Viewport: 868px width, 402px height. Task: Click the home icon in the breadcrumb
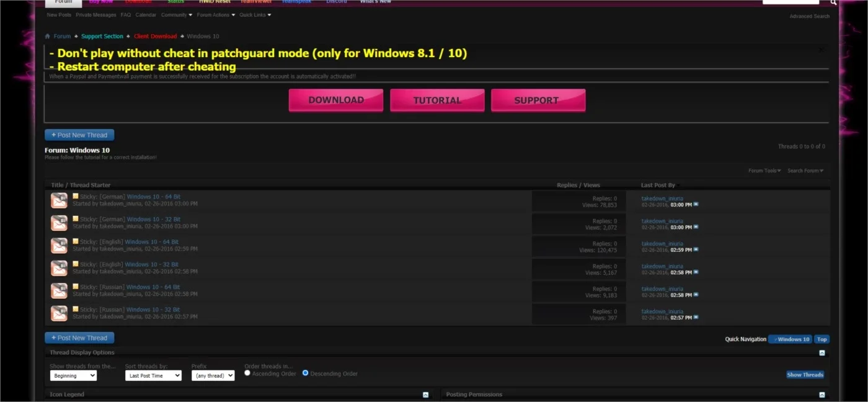click(48, 36)
